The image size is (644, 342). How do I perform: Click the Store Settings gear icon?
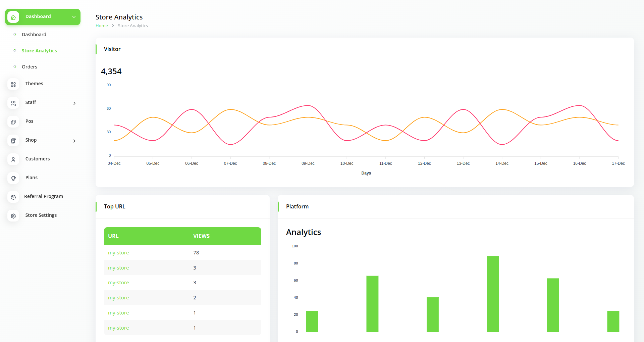coord(13,216)
